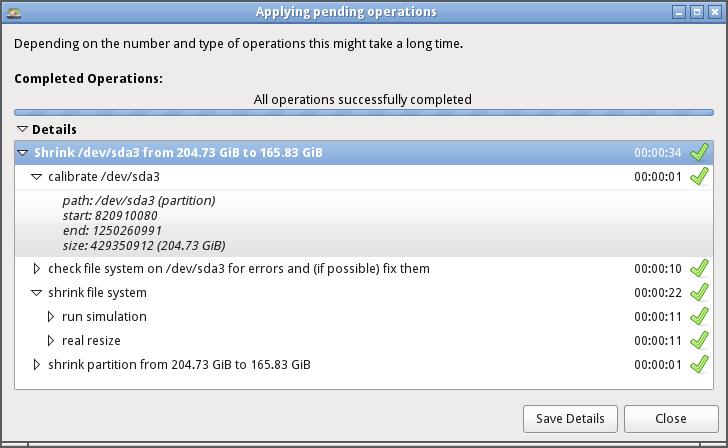This screenshot has height=448, width=728.
Task: Collapse the Shrink /dev/sda3 operation tree
Action: [x=23, y=153]
